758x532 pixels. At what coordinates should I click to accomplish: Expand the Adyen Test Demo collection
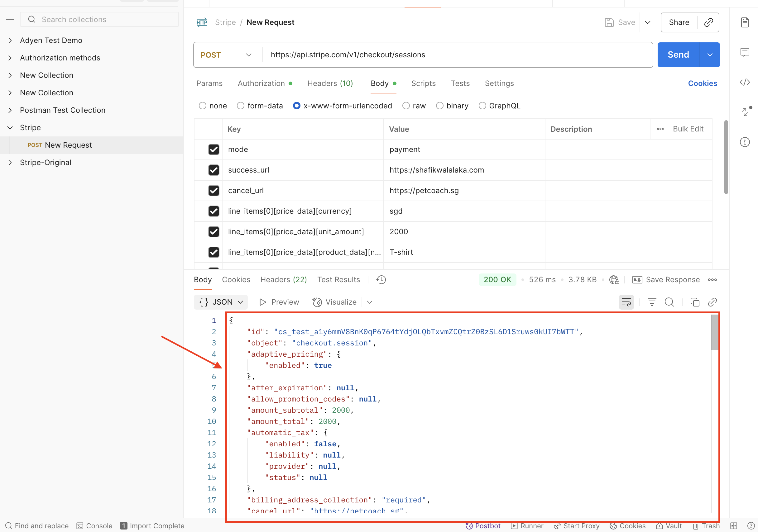point(10,40)
